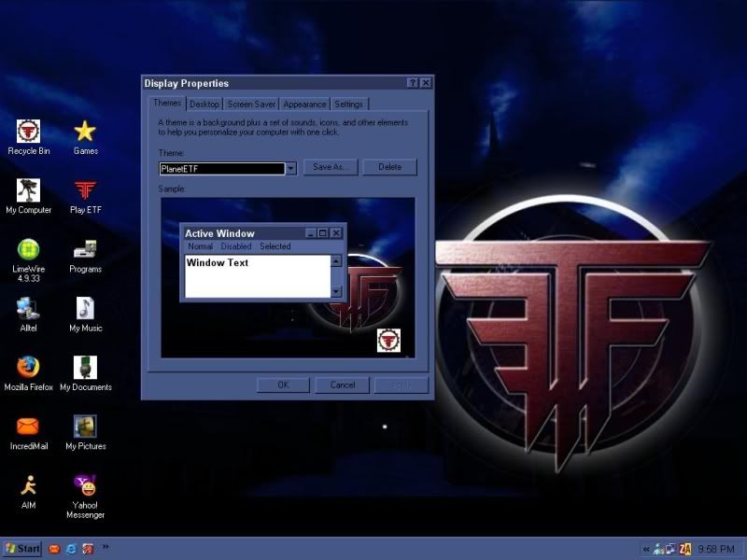Select the My Music folder icon
Screen dimensions: 747x560
tap(85, 309)
